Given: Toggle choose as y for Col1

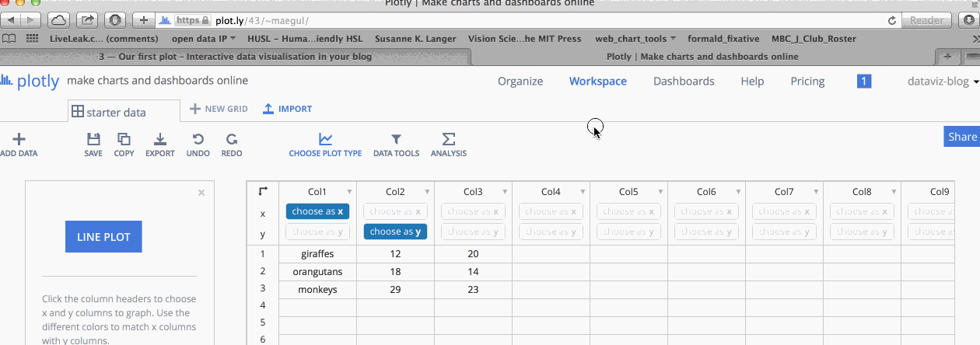Looking at the screenshot, I should tap(317, 232).
